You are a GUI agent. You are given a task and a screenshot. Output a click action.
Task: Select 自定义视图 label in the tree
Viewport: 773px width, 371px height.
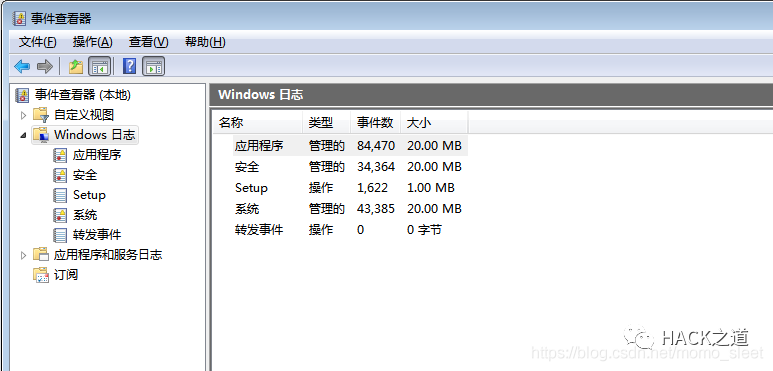pos(84,115)
